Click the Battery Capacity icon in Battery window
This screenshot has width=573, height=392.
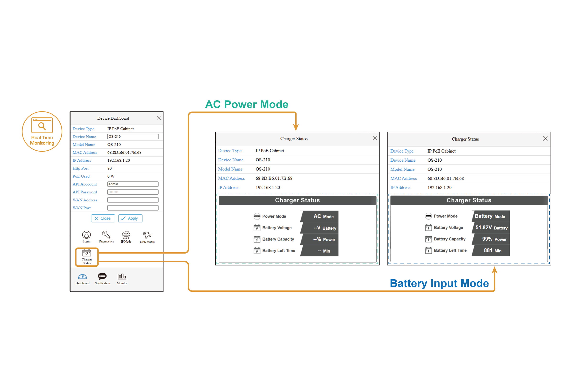429,239
